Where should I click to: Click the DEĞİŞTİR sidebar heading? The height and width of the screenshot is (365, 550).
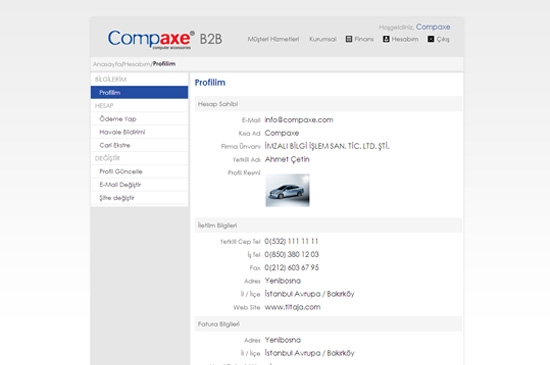pyautogui.click(x=107, y=158)
